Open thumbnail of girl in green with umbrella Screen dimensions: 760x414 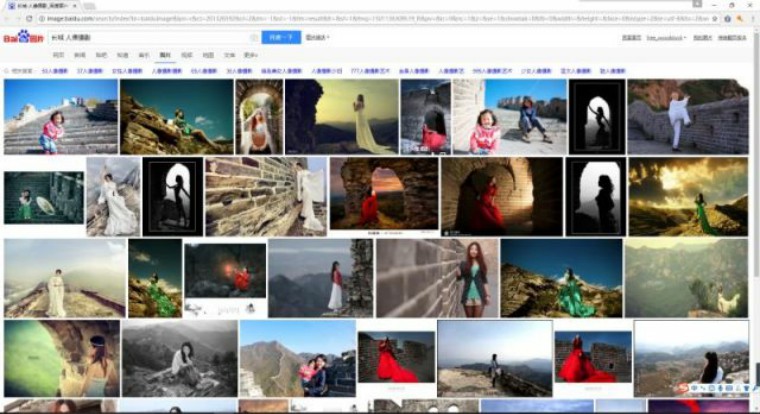(x=44, y=198)
